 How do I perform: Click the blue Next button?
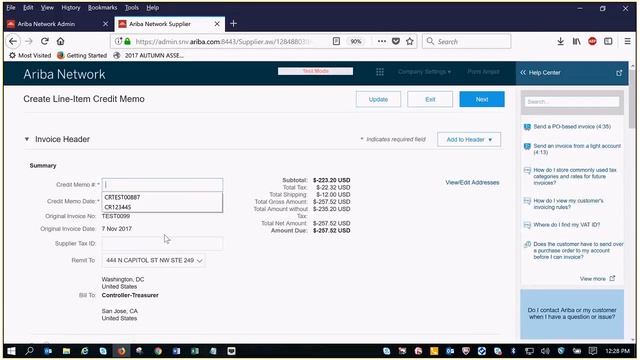click(482, 99)
